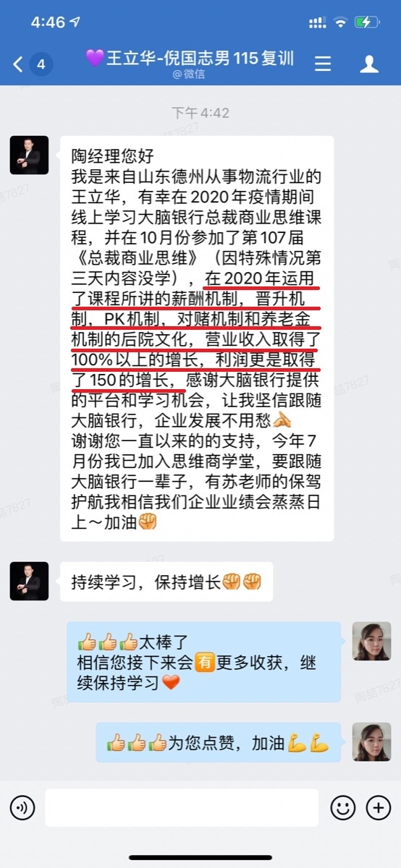Select the 持续学习，保持增长 message bubble
This screenshot has height=868, width=401.
[166, 582]
